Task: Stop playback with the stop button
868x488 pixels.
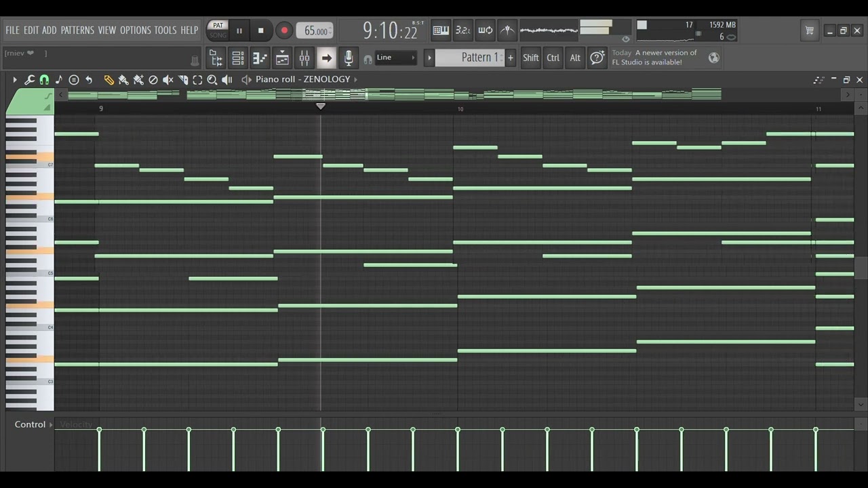Action: (x=261, y=30)
